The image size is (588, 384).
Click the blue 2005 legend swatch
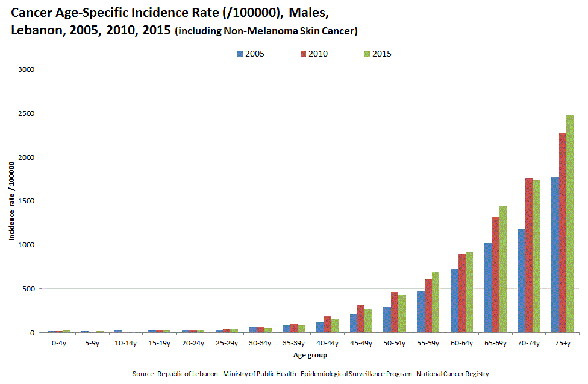coord(240,54)
